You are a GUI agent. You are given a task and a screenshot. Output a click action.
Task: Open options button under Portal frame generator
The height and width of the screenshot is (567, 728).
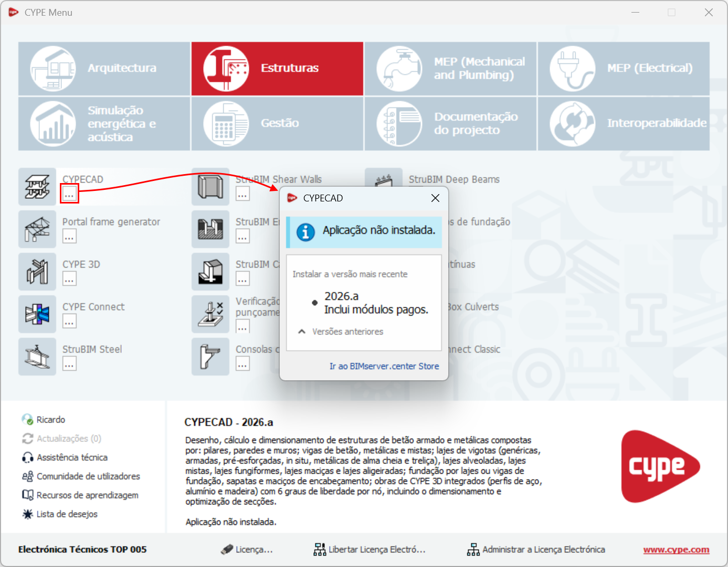[69, 237]
